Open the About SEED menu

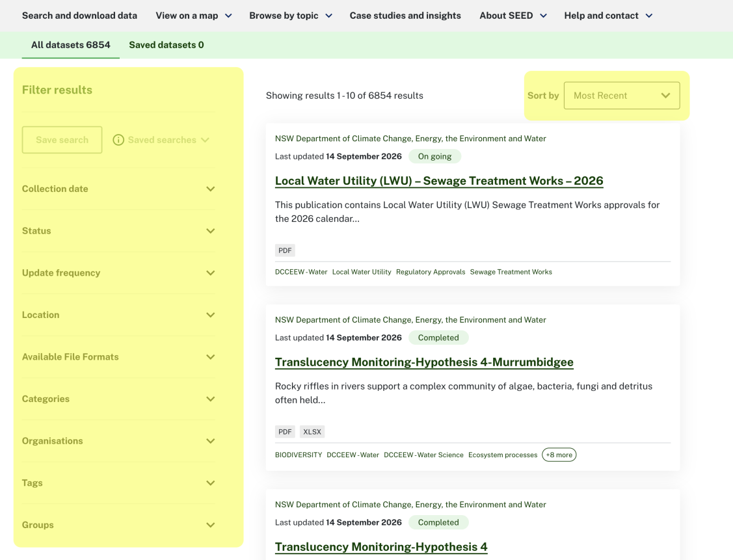point(513,16)
